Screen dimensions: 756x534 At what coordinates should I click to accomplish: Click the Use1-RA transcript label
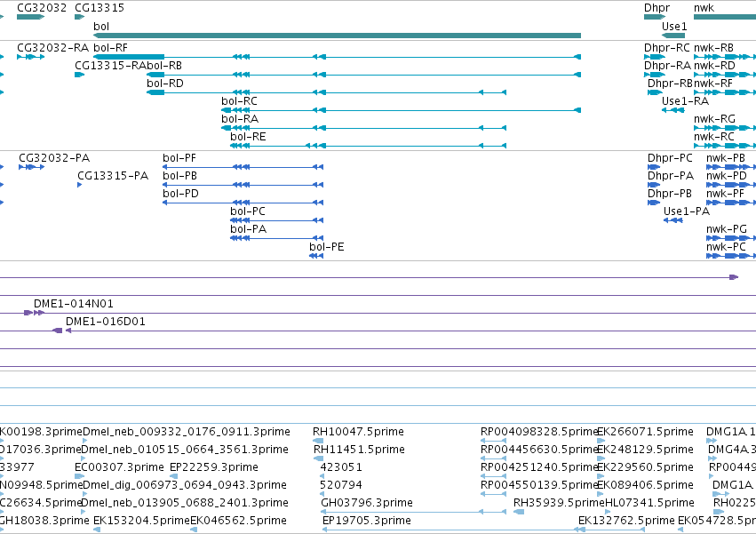(685, 100)
